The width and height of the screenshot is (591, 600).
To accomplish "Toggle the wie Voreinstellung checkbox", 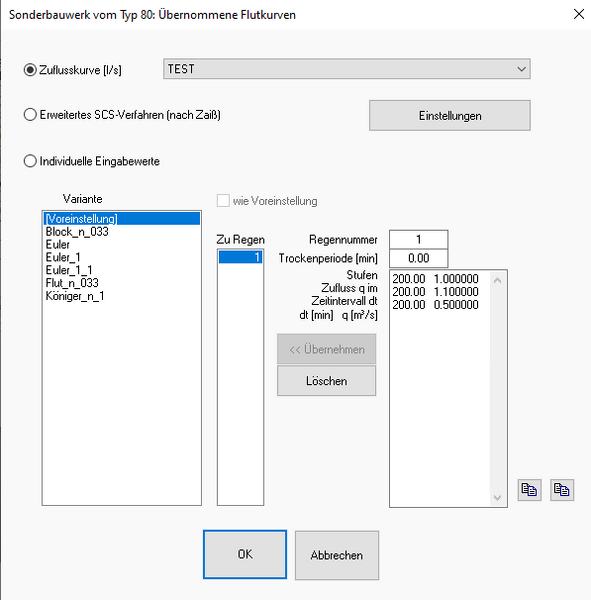I will (223, 201).
